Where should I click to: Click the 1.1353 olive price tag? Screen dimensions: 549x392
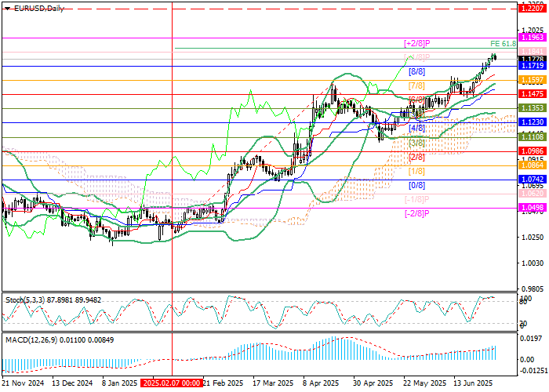(533, 108)
